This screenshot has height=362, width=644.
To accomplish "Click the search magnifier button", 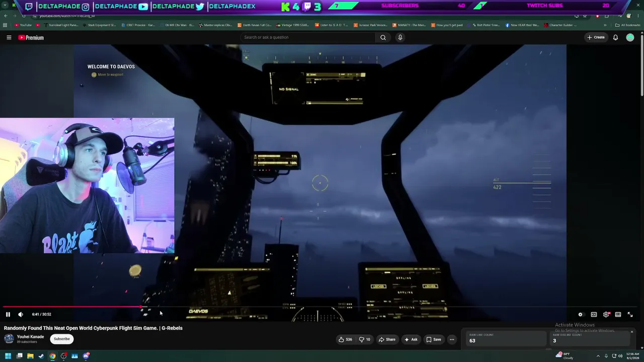I will tap(383, 37).
